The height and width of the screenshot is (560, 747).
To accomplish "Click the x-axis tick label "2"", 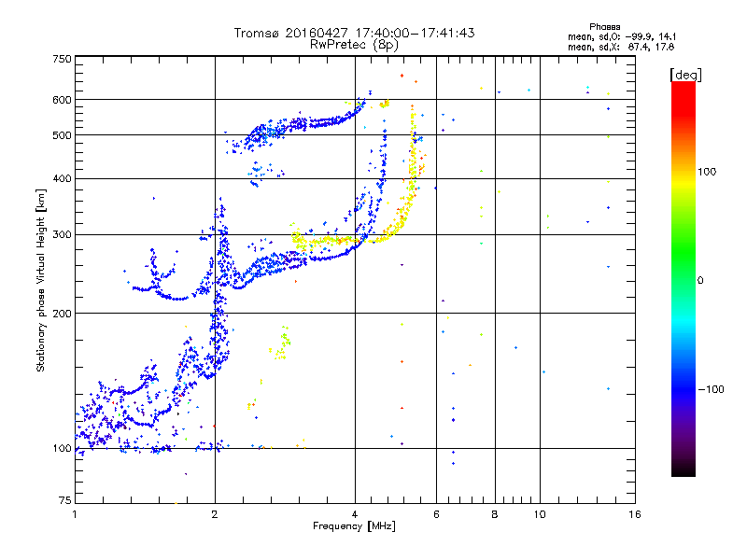I will click(x=215, y=514).
